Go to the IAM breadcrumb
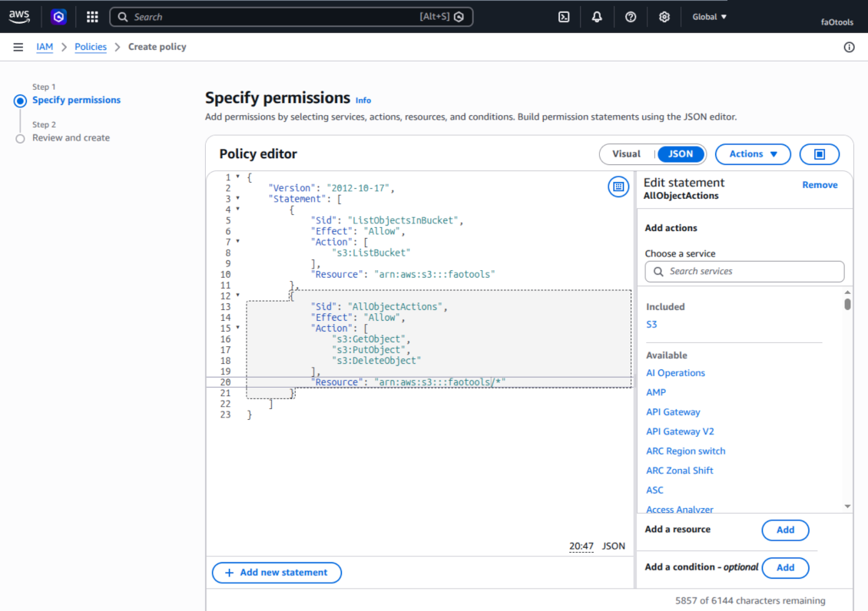Screen dimensions: 868x611 click(45, 47)
